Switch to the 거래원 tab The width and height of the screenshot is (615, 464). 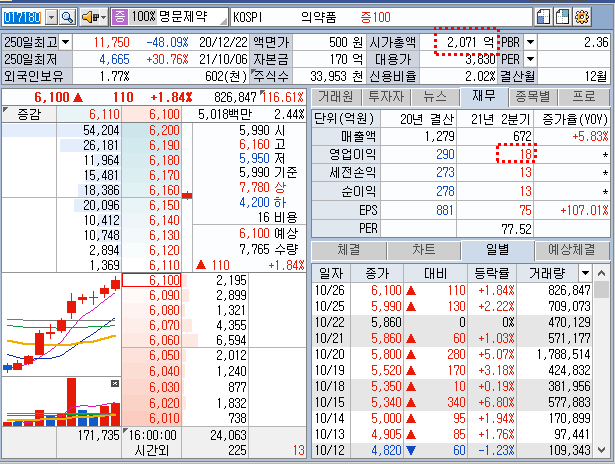pyautogui.click(x=336, y=96)
